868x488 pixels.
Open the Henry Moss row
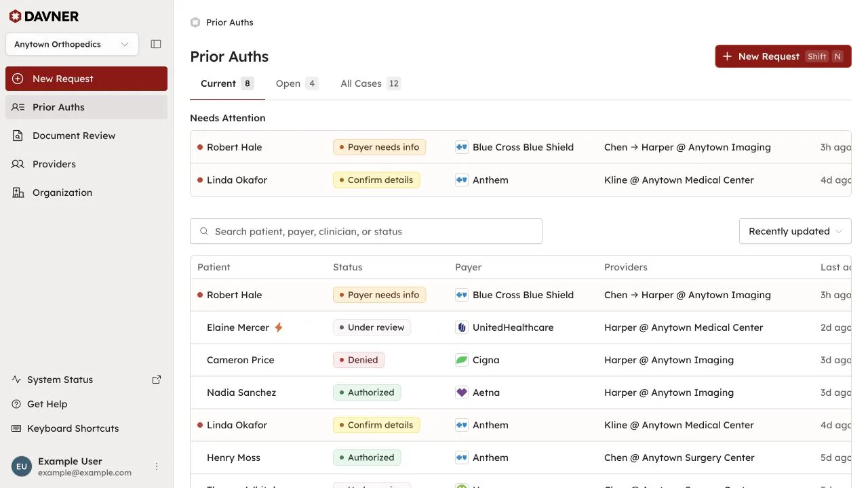(x=520, y=457)
